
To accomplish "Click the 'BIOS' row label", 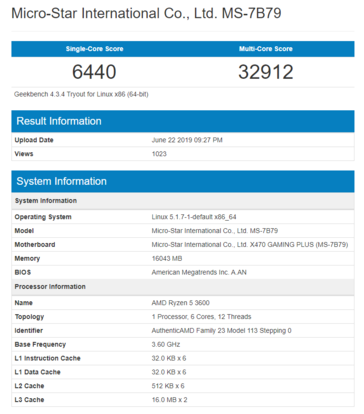I will pyautogui.click(x=23, y=272).
